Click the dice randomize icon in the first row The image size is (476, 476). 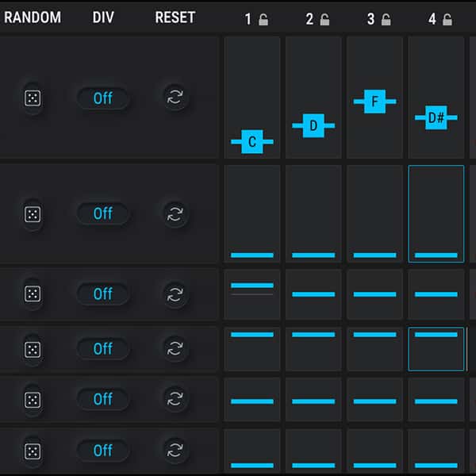[x=33, y=98]
